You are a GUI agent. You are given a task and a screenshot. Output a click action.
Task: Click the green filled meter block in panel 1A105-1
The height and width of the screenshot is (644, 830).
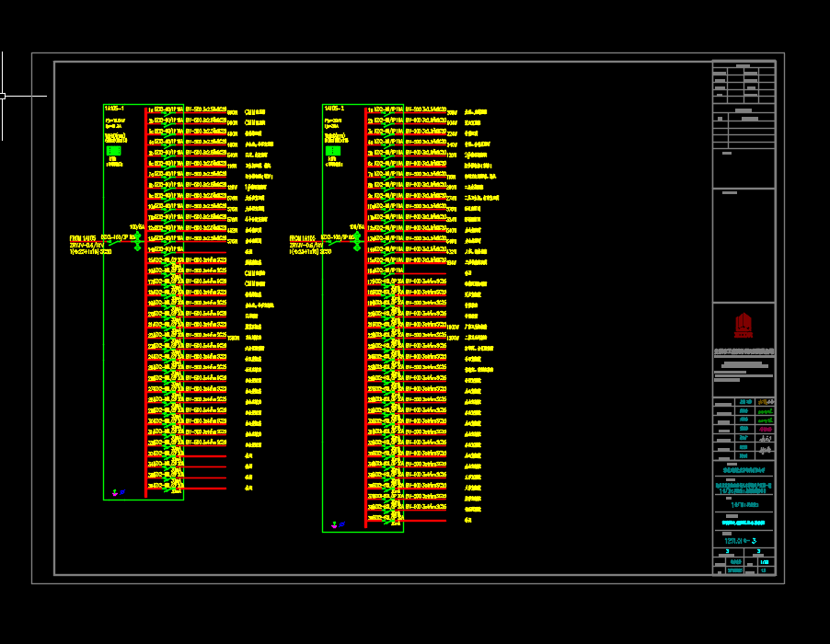point(113,151)
